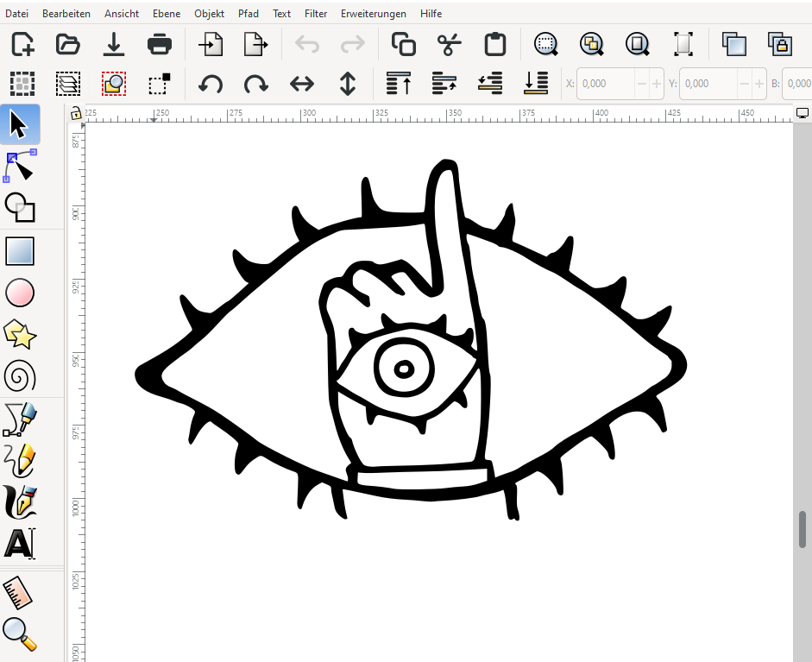Activate the text tool
This screenshot has width=812, height=662.
19,543
